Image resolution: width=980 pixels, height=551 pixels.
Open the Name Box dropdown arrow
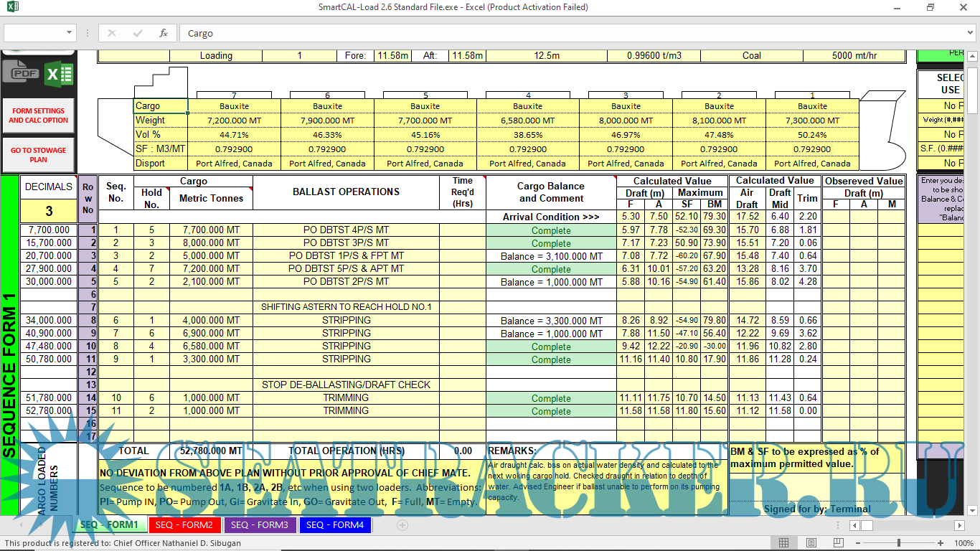(x=70, y=33)
